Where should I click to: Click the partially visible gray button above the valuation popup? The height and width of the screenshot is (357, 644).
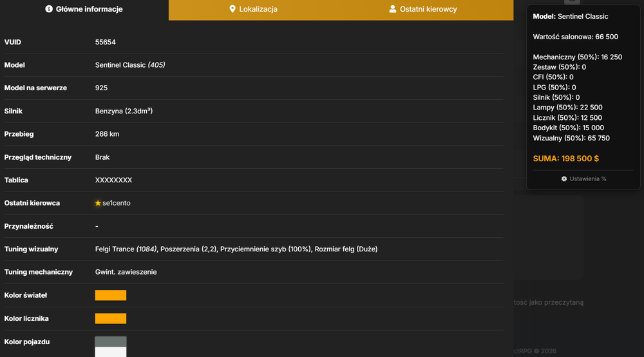pyautogui.click(x=572, y=2)
